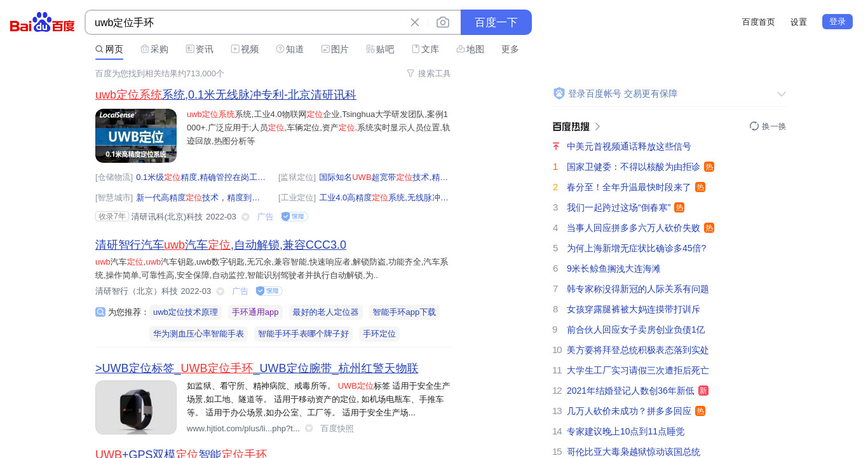Expand dropdown arrow next to 清研智行 2022-03

220,291
